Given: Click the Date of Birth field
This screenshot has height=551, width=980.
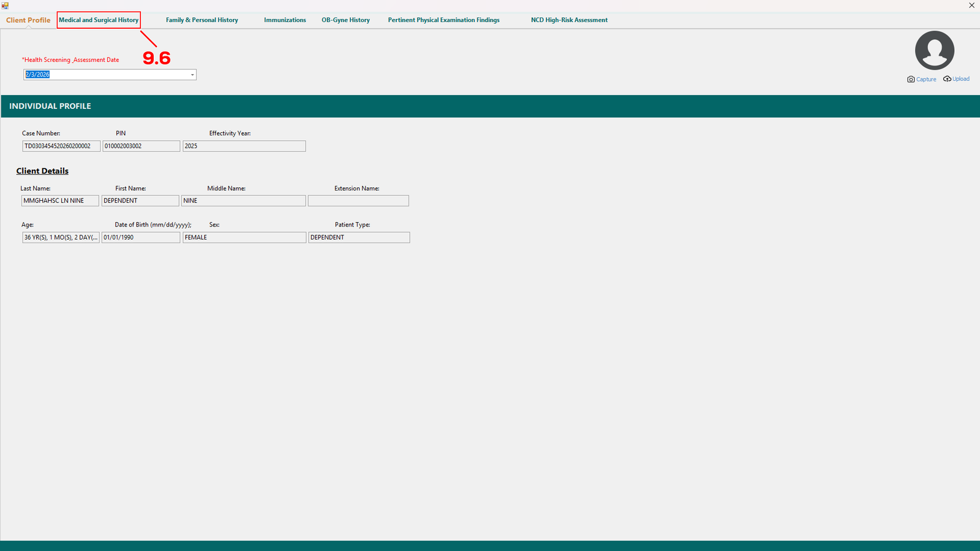Looking at the screenshot, I should click(x=140, y=238).
